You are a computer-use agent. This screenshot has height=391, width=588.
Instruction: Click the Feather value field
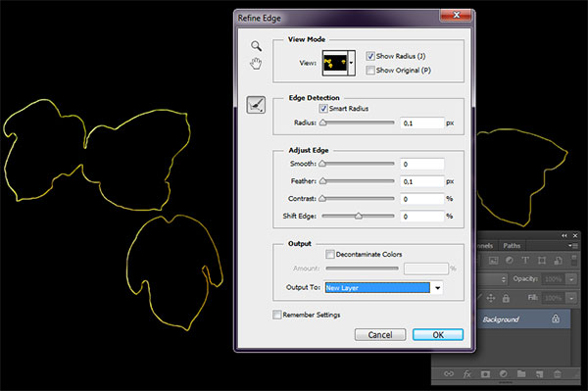tap(421, 181)
